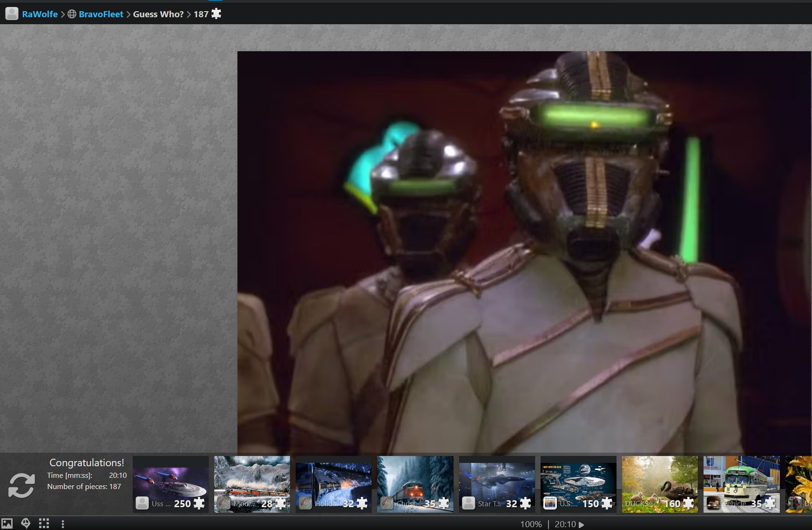812x530 pixels.
Task: Open the DUCKS 160-piece puzzle
Action: tap(660, 484)
